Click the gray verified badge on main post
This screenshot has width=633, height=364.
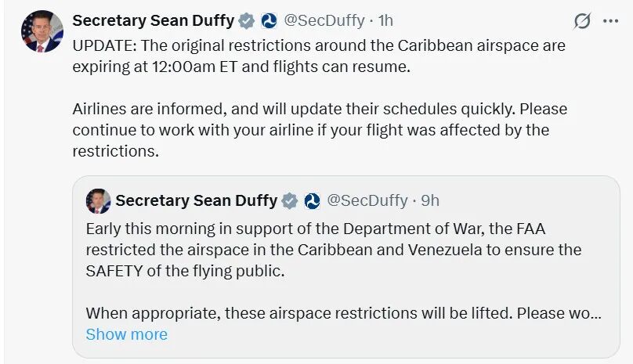pyautogui.click(x=246, y=21)
